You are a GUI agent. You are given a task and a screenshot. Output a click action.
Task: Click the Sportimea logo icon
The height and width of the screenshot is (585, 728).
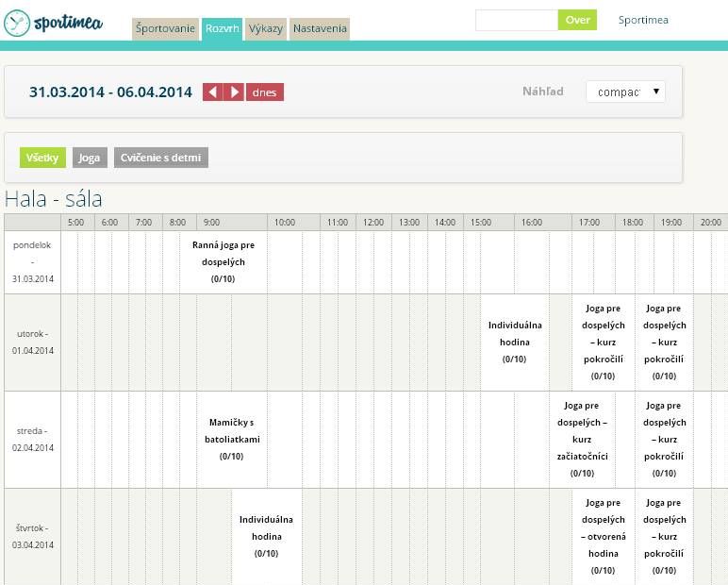17,24
